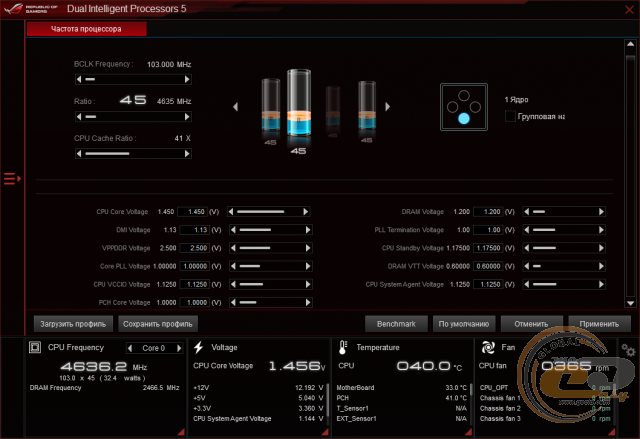Decrease CPU VCCIO Voltage with left arrow

(233, 284)
